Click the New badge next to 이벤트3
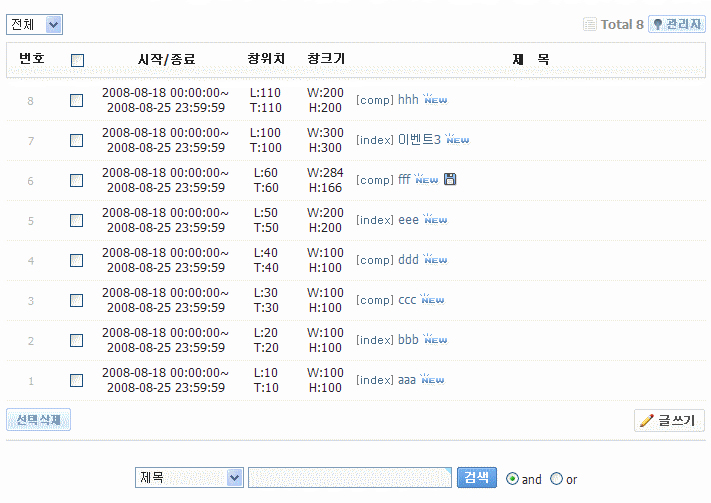The image size is (711, 503). pos(457,140)
